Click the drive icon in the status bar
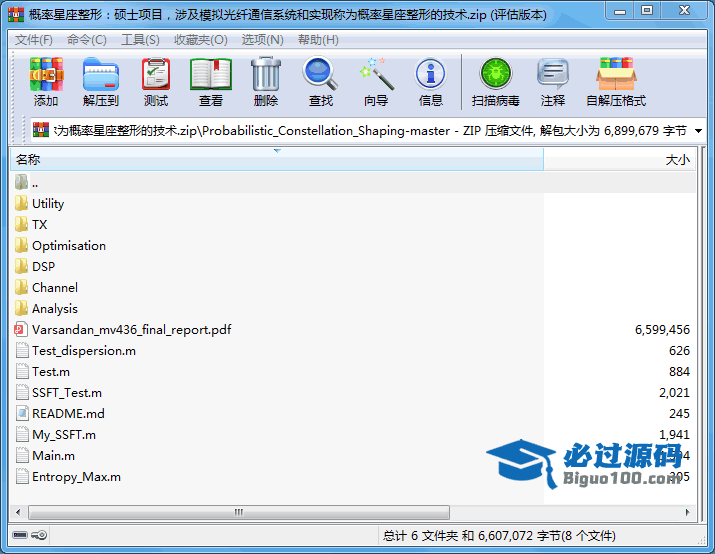 (20, 535)
